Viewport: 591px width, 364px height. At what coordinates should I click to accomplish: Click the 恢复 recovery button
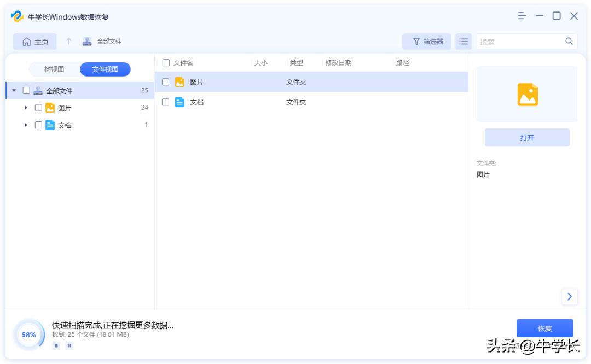coord(544,328)
